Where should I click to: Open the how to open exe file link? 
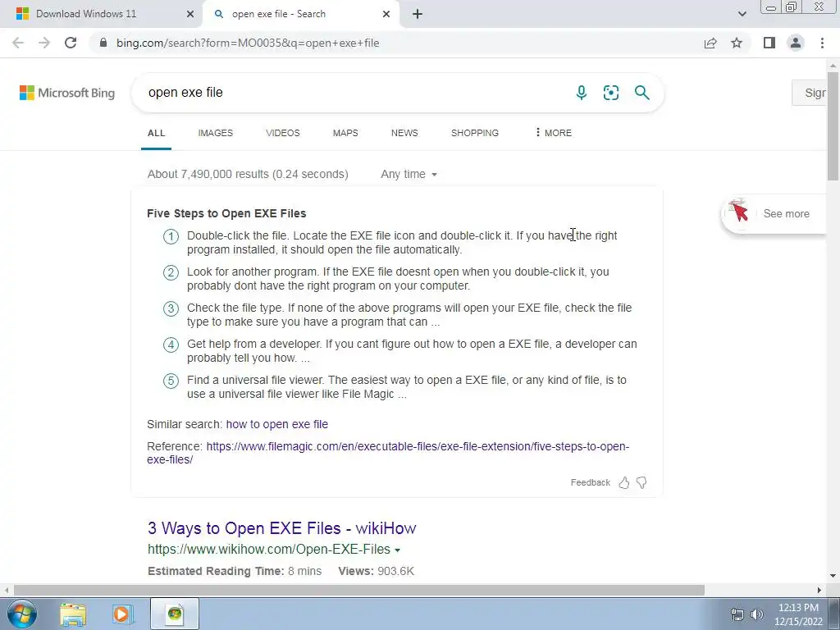click(277, 424)
